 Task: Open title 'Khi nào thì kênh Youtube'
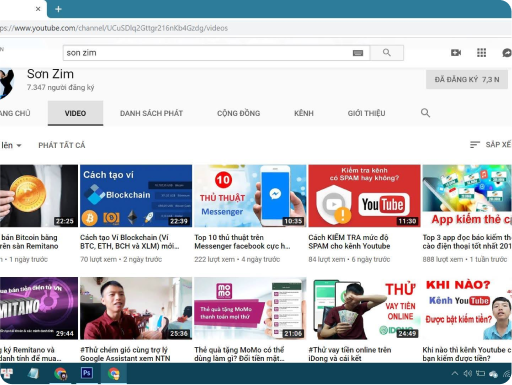[x=467, y=354]
